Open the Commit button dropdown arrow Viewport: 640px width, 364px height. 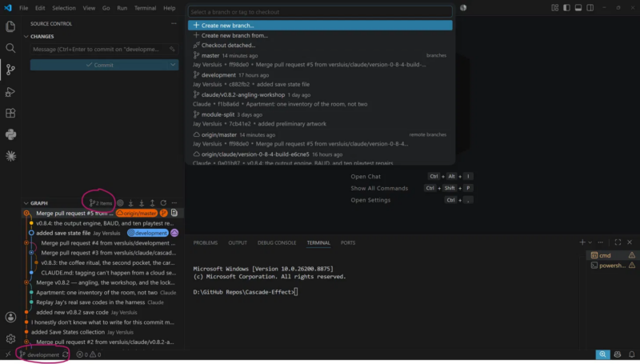(173, 65)
